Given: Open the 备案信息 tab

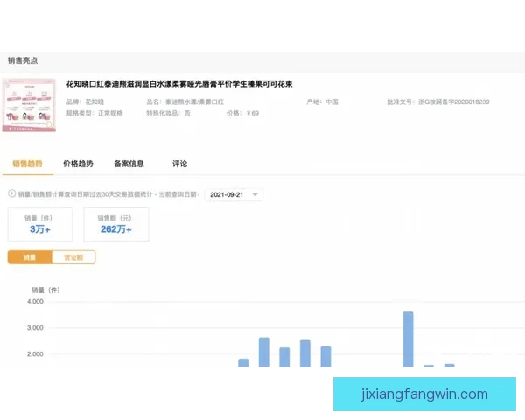Looking at the screenshot, I should [x=129, y=164].
